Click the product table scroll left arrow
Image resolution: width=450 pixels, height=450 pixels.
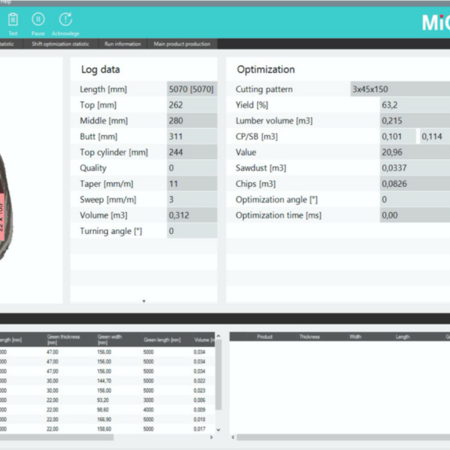click(233, 437)
